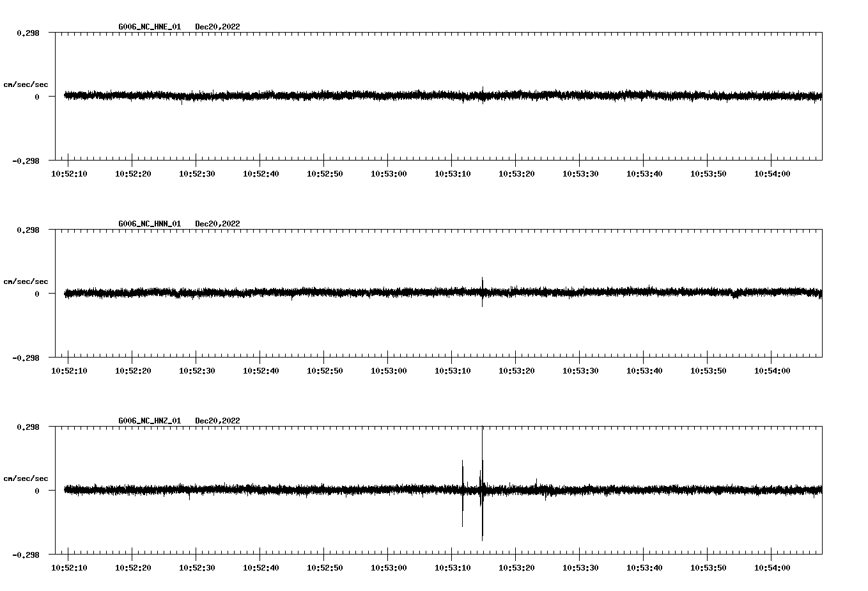Click the G006_NC_HNN_01 Dec20,2022 title
The height and width of the screenshot is (591, 868).
click(179, 224)
